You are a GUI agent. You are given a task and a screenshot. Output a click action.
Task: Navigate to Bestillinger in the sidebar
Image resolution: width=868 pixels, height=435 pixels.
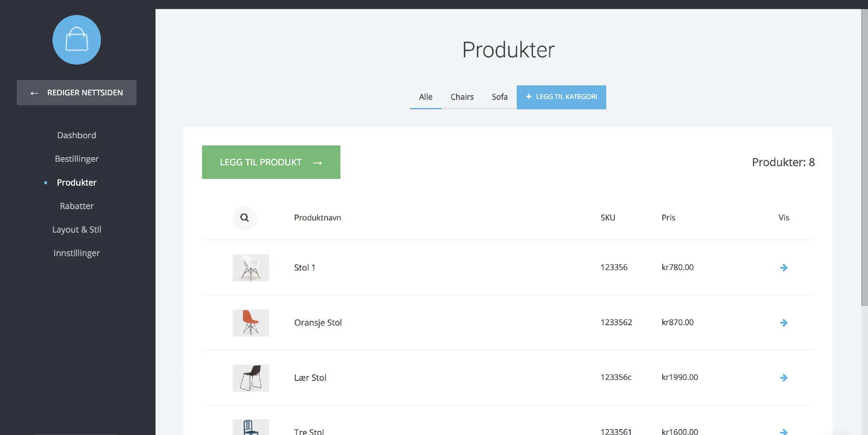[76, 159]
